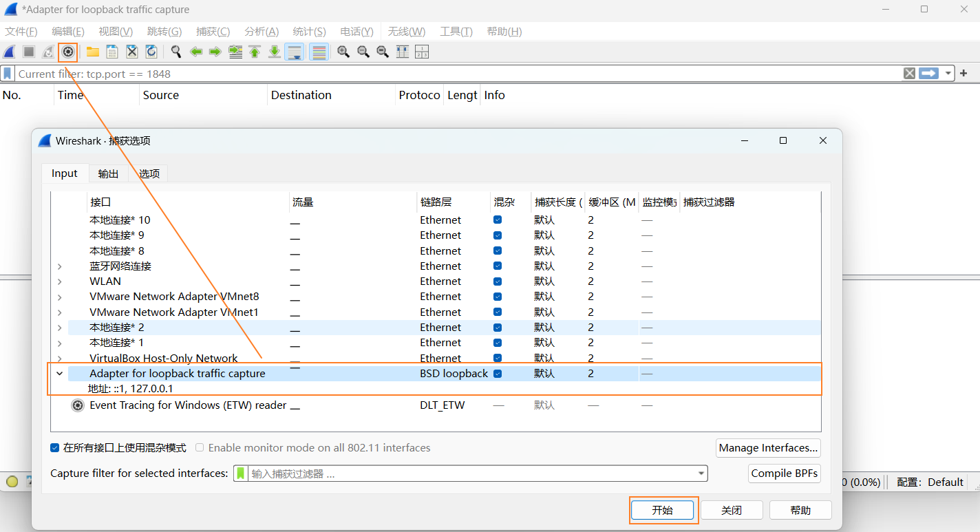Click the stop capture square icon
This screenshot has width=980, height=532.
pos(29,52)
